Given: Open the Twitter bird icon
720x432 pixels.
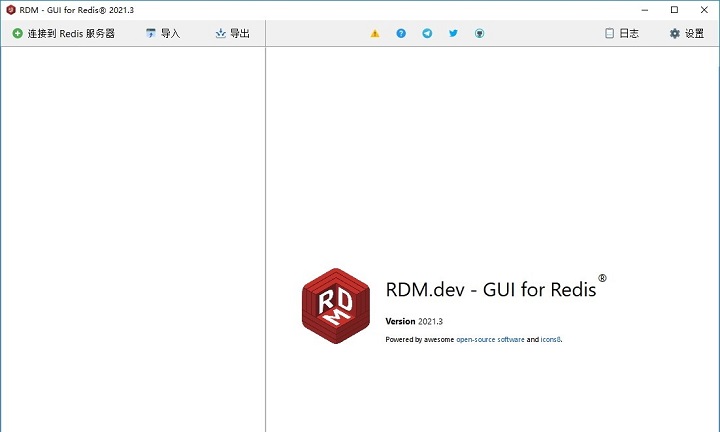Looking at the screenshot, I should coord(453,34).
